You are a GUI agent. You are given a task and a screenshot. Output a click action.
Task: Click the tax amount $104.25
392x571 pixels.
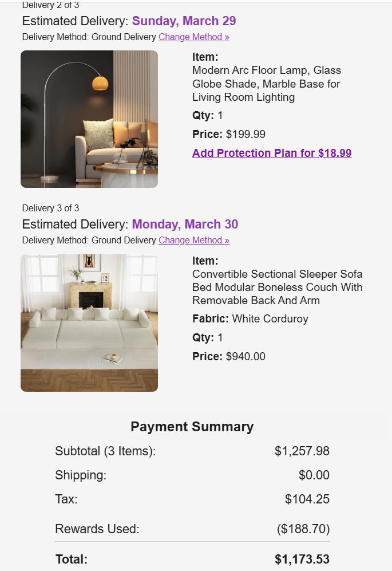pyautogui.click(x=307, y=499)
